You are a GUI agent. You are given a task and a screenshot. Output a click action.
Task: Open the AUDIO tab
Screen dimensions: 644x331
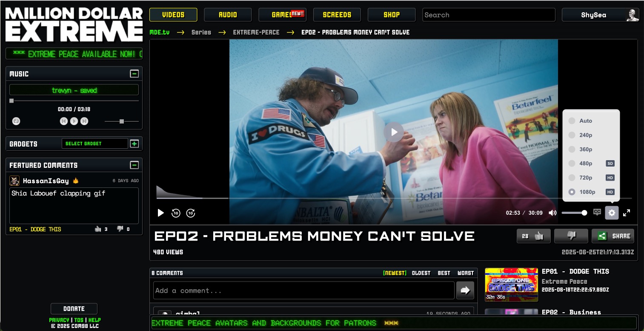(x=228, y=15)
